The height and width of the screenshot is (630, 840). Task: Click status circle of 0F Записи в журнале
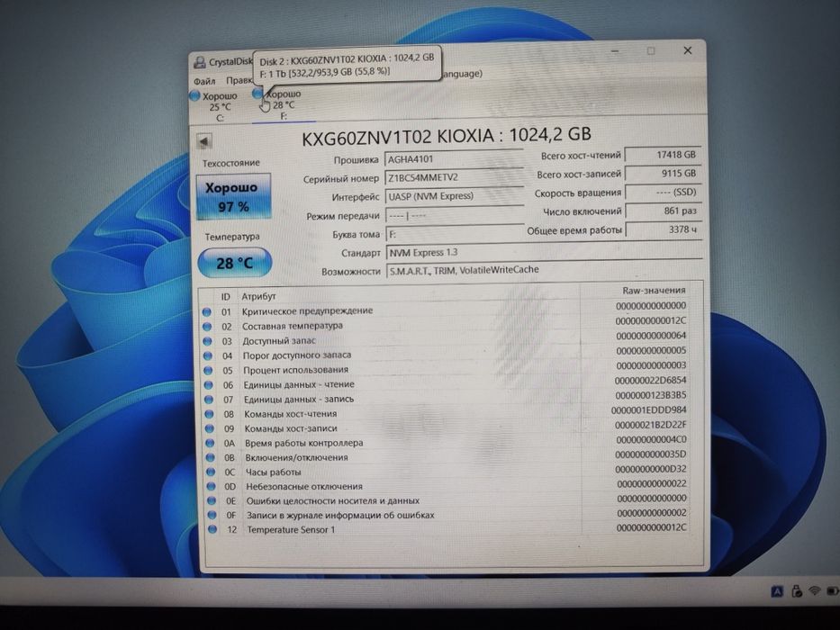212,516
